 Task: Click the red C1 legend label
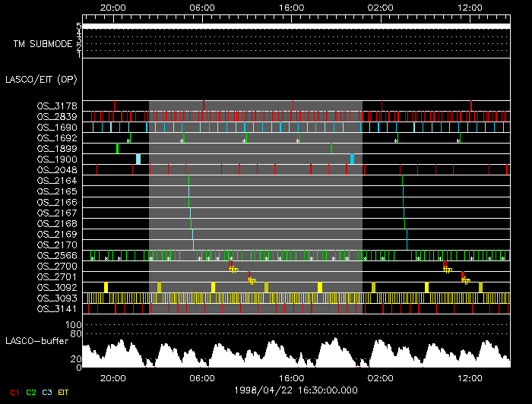click(14, 393)
